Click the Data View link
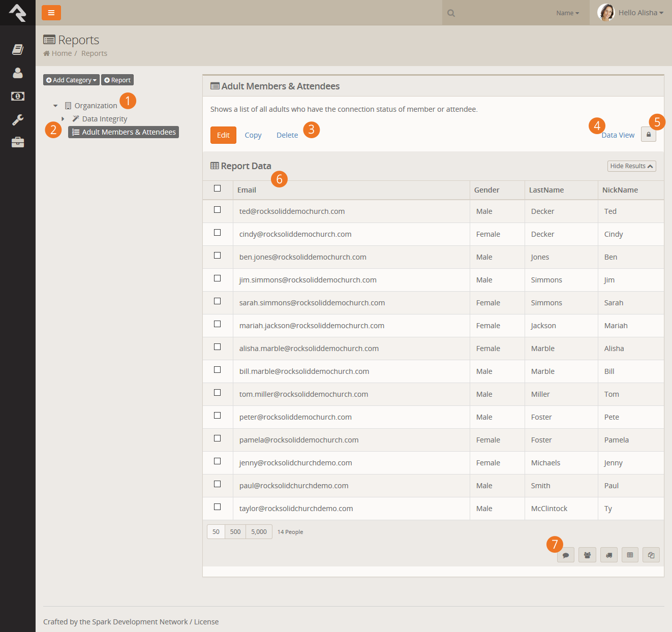Viewport: 672px width, 632px height. [x=618, y=135]
